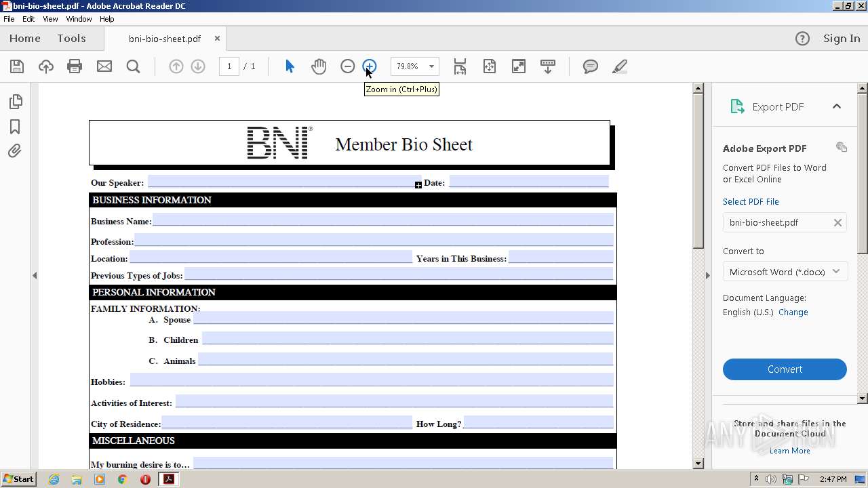Click the Zoom in plus icon
This screenshot has width=868, height=488.
(x=369, y=66)
